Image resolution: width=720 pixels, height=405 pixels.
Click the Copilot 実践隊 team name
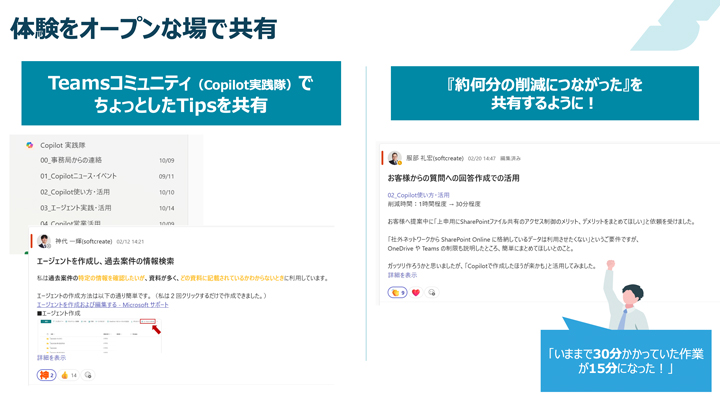[x=63, y=145]
